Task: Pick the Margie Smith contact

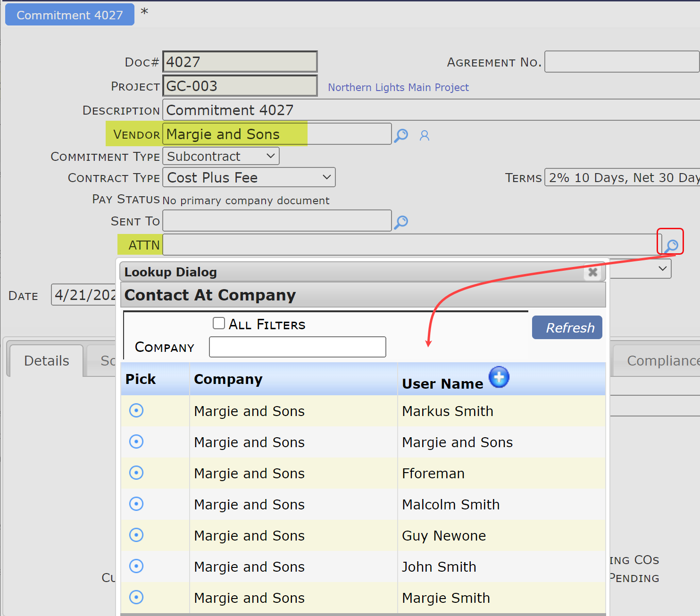Action: click(x=136, y=598)
